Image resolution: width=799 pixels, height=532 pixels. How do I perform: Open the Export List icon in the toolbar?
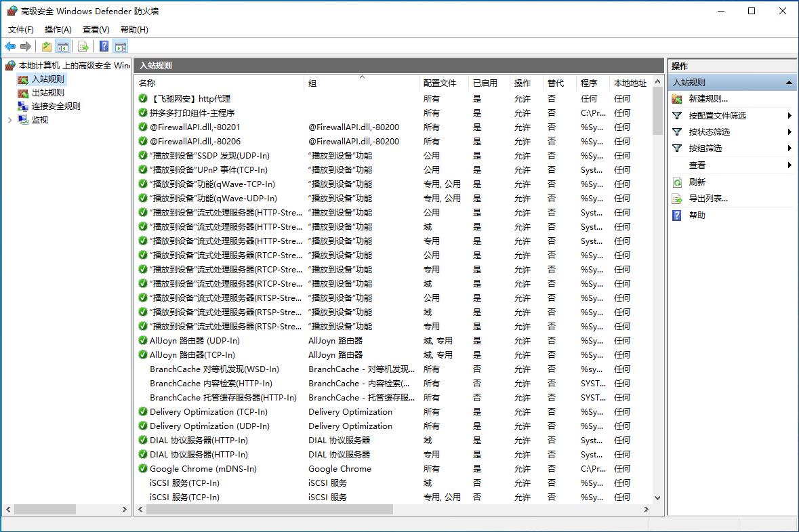click(83, 46)
